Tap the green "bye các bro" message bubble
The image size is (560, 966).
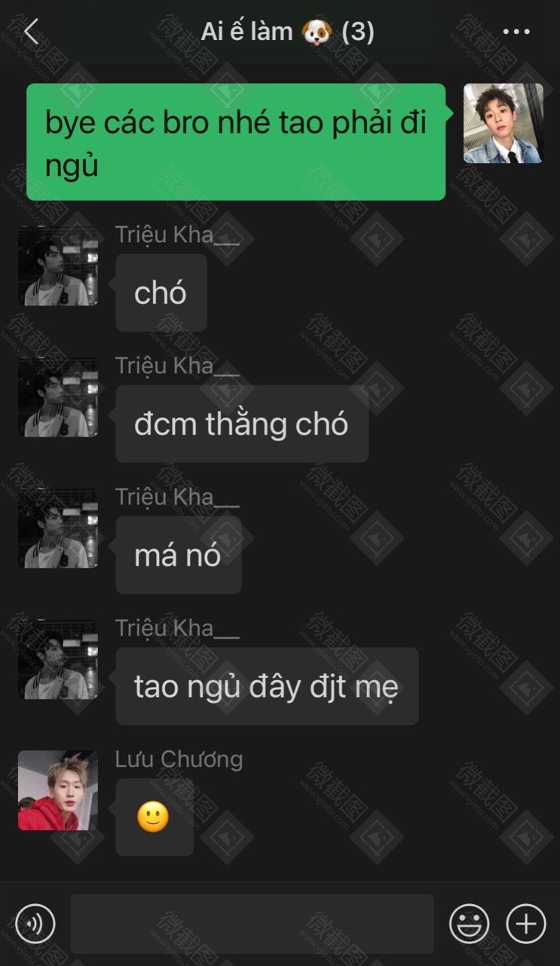point(236,142)
